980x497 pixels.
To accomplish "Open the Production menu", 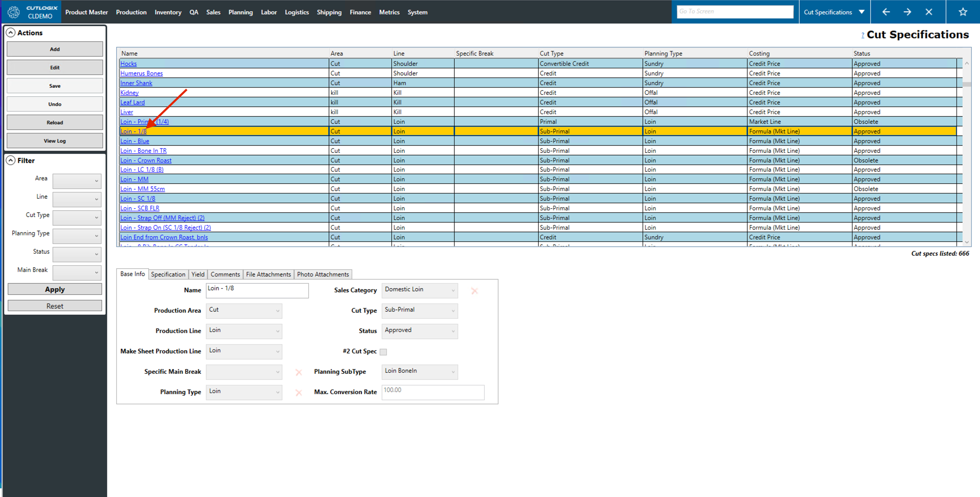I will tap(131, 12).
